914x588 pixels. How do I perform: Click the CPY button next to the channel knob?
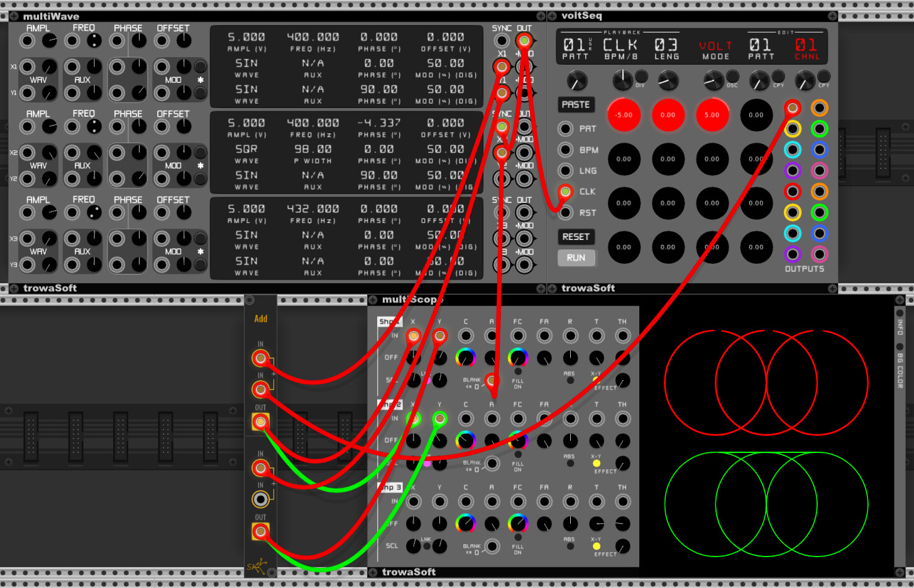click(x=823, y=77)
